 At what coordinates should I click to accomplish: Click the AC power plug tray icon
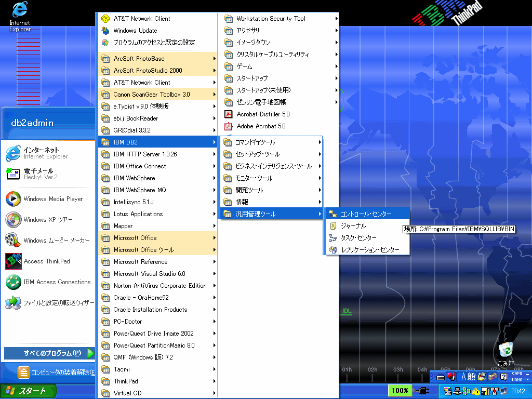423,391
